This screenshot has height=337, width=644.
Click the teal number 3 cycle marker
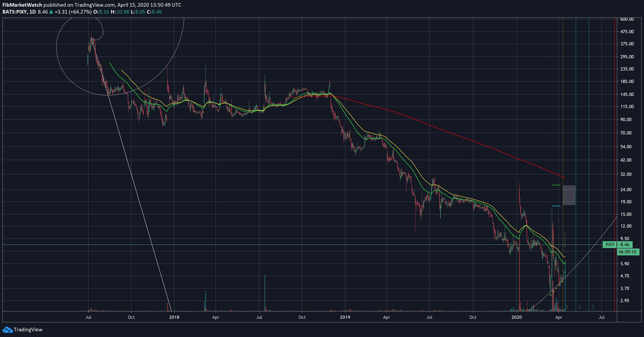point(592,307)
